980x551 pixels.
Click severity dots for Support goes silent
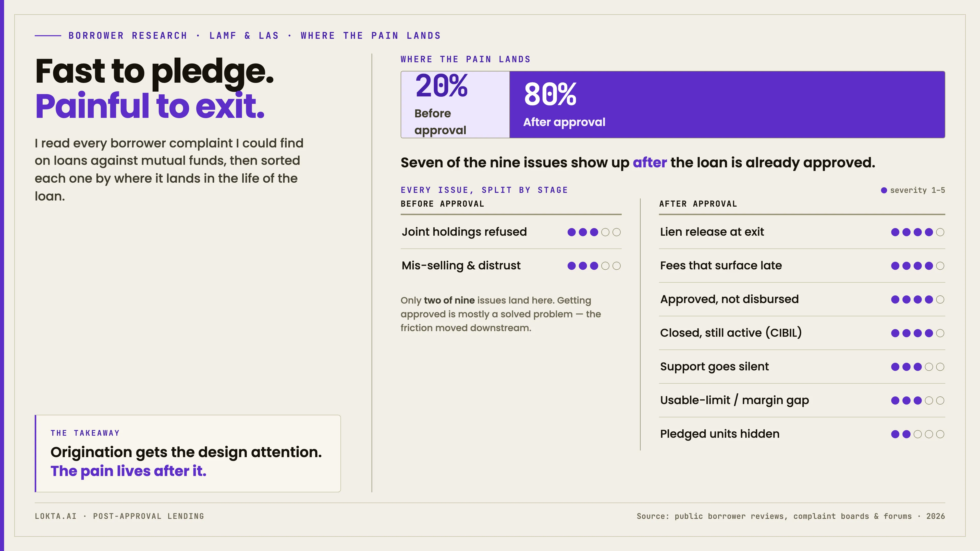coord(918,367)
